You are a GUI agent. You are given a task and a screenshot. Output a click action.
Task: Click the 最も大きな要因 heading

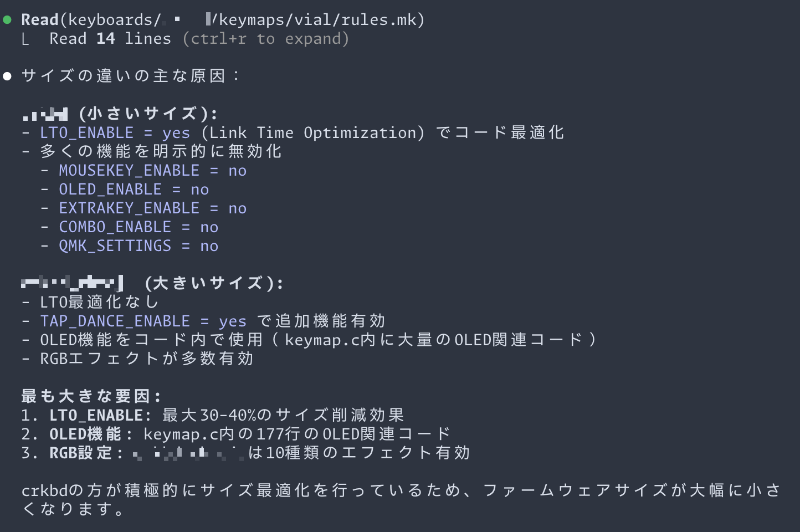pos(91,397)
